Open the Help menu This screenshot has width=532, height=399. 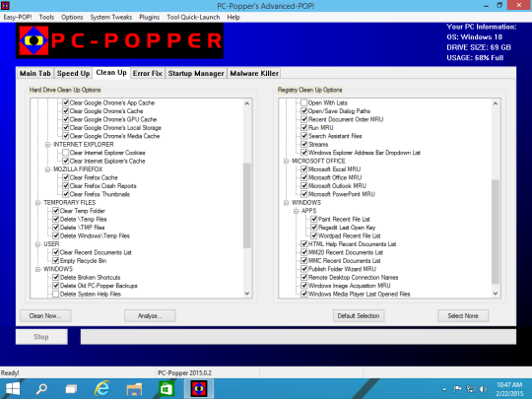point(233,17)
